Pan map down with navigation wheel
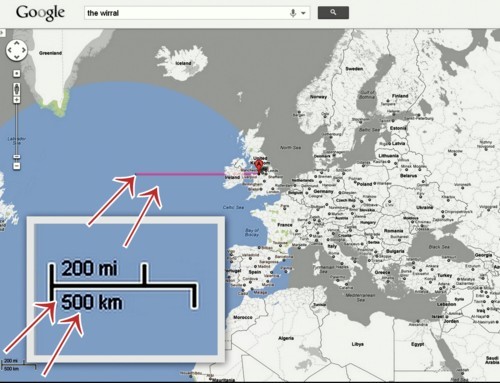Viewport: 500px width, 383px height. click(x=17, y=57)
